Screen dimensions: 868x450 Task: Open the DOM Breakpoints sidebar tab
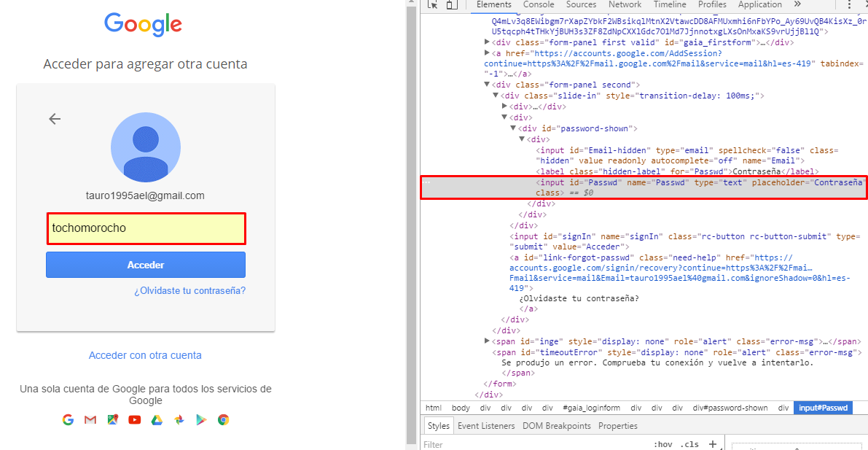coord(556,426)
